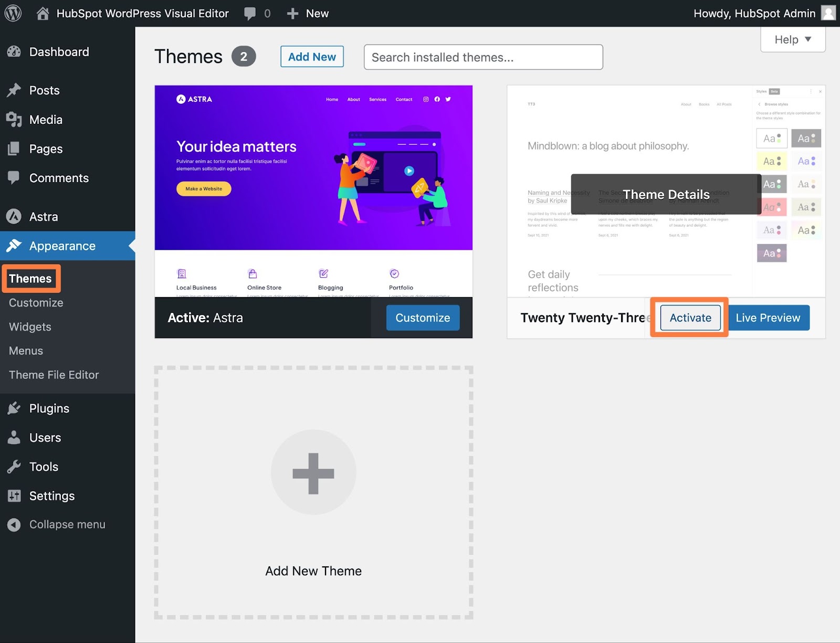Screen dimensions: 840x643
Task: Expand the Help dropdown
Action: pos(793,39)
